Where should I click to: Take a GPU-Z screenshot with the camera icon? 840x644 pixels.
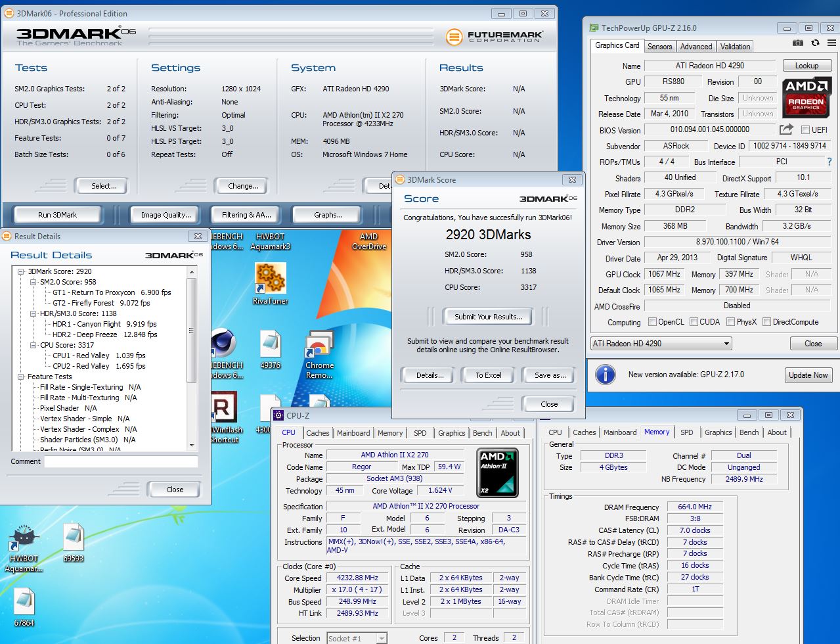coord(797,43)
